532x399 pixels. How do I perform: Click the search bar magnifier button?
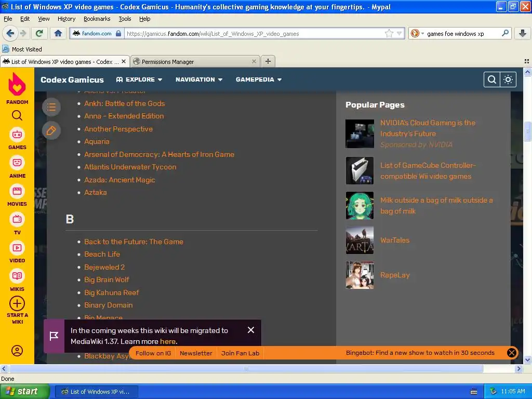pos(505,33)
